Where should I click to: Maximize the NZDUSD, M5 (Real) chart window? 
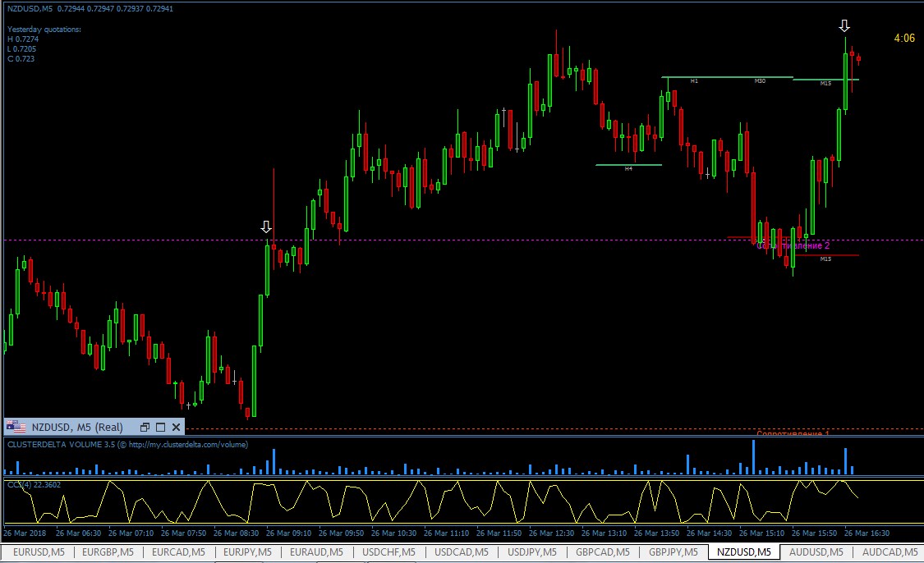point(160,427)
